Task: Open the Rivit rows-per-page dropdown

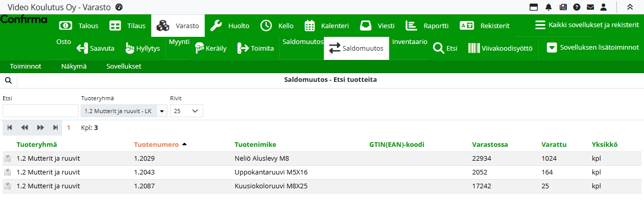Action: pyautogui.click(x=186, y=111)
